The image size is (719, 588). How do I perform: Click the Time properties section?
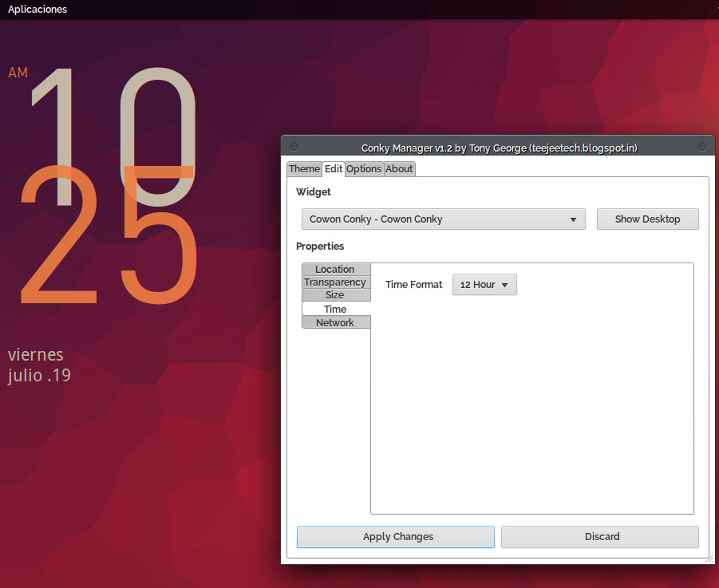pyautogui.click(x=335, y=309)
